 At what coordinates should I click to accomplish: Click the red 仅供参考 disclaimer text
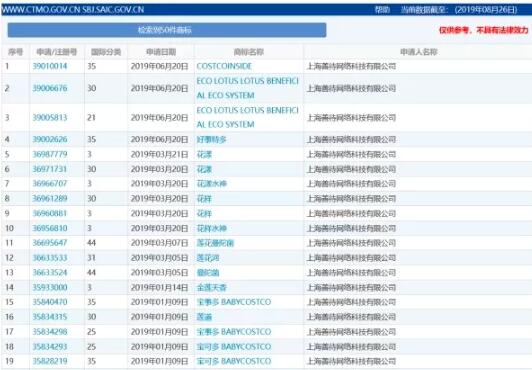pyautogui.click(x=483, y=30)
